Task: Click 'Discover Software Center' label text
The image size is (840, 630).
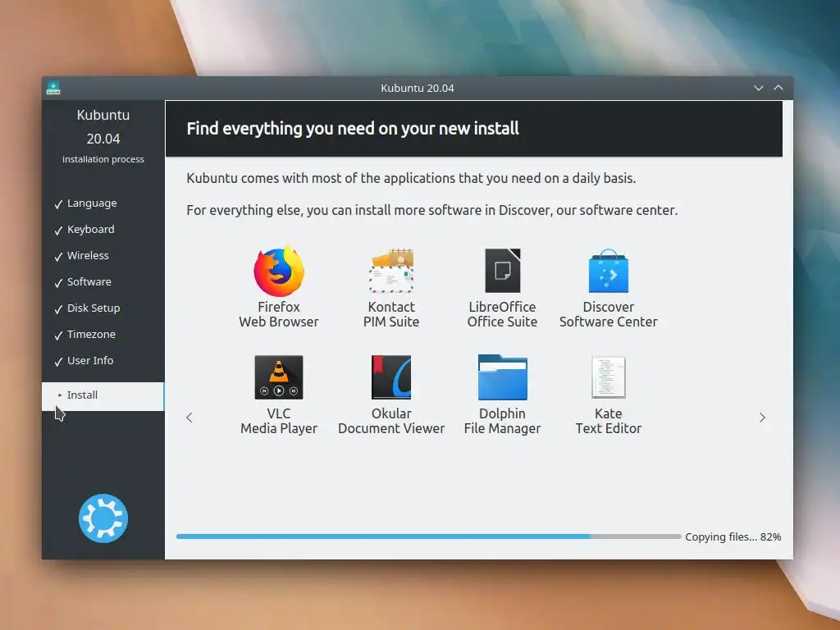Action: (x=608, y=314)
